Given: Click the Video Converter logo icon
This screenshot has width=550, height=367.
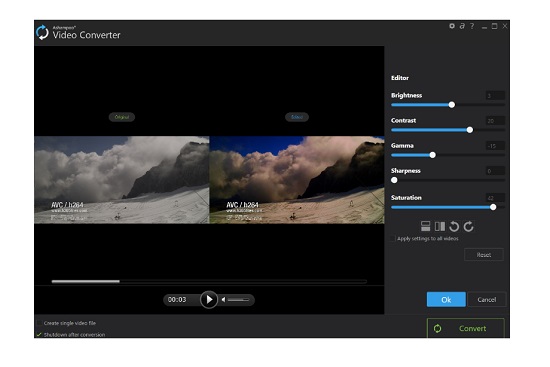Looking at the screenshot, I should (42, 32).
